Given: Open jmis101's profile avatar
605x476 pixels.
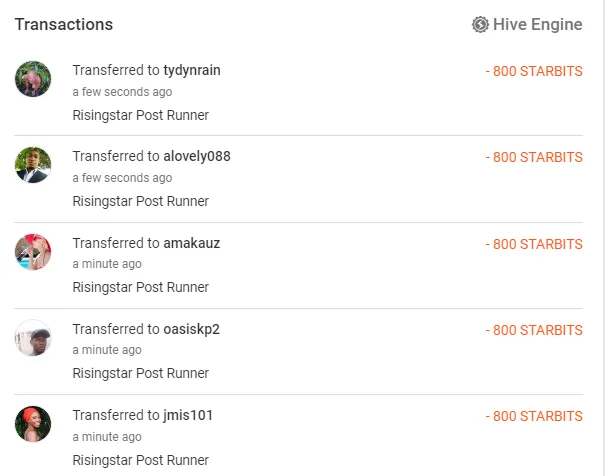Looking at the screenshot, I should [x=33, y=424].
